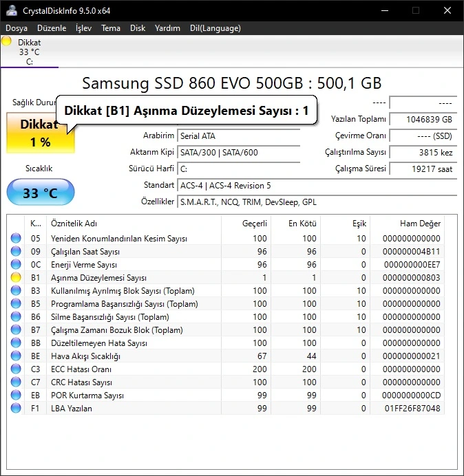Click the Geçerli column header
The image size is (464, 476).
point(246,224)
